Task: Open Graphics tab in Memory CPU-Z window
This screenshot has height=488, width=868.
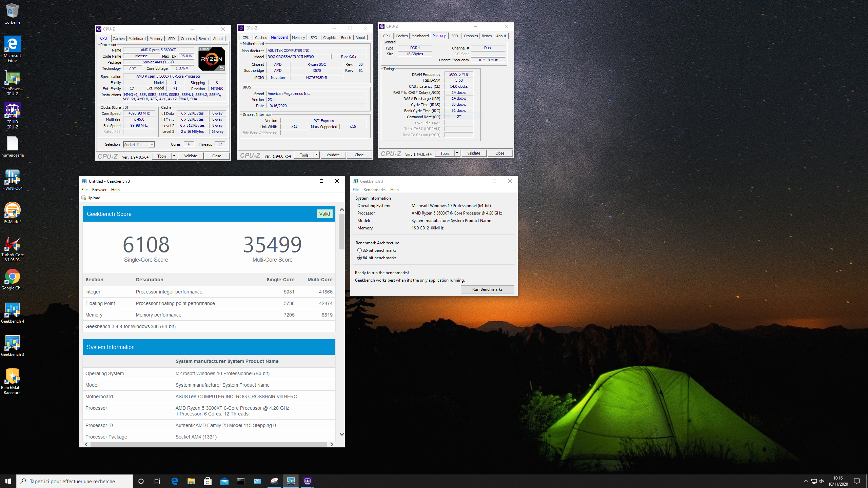Action: (x=471, y=36)
